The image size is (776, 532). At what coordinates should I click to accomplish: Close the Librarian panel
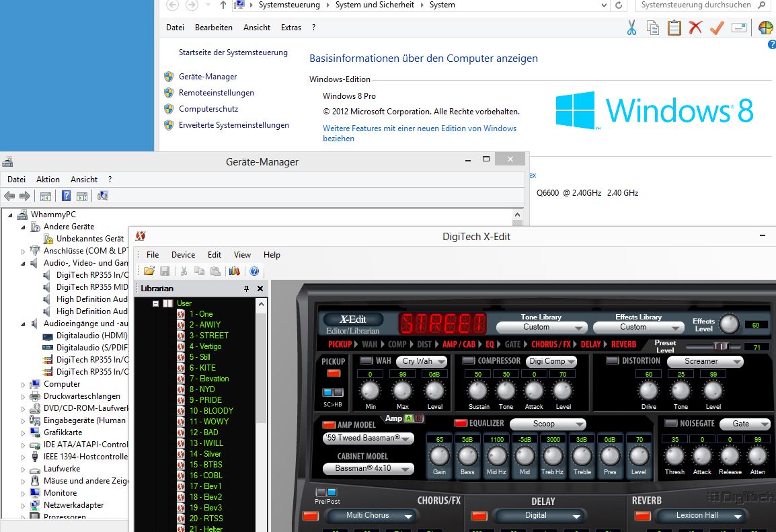click(x=260, y=289)
